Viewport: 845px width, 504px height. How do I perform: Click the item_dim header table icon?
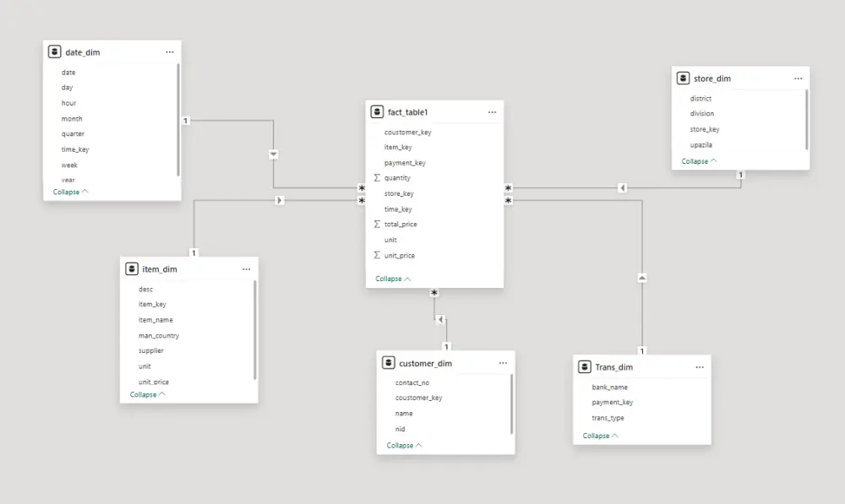[x=133, y=268]
